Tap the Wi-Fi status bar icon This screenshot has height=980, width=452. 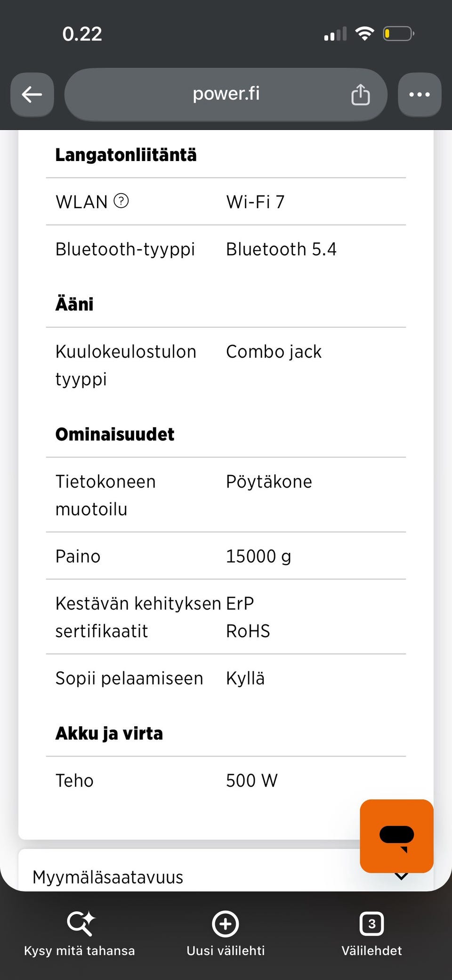pos(364,33)
